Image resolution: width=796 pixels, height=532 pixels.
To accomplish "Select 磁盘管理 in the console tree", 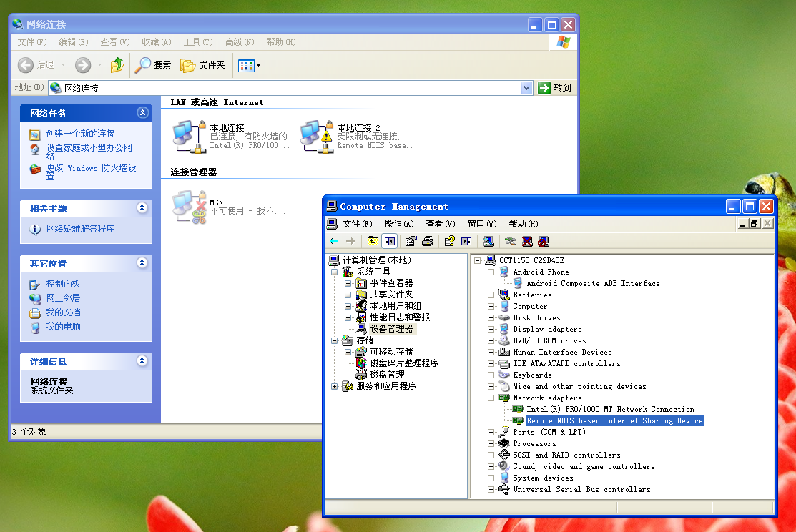I will (x=387, y=374).
